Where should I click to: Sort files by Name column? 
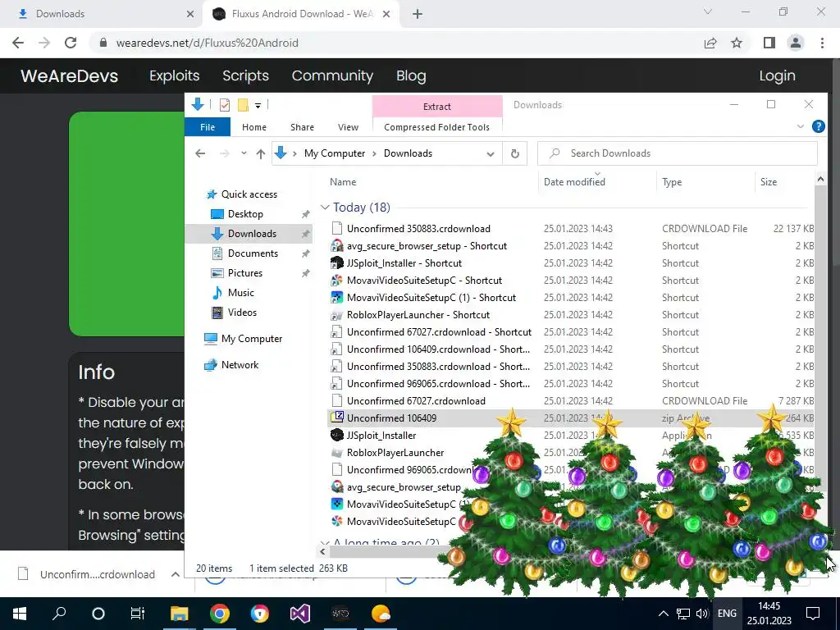[x=343, y=181]
